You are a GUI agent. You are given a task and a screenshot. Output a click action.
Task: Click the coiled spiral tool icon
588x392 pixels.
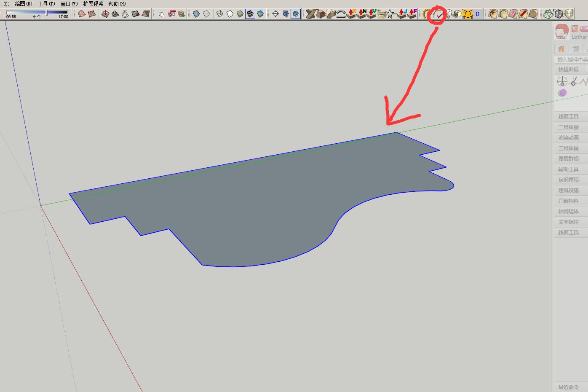click(382, 14)
